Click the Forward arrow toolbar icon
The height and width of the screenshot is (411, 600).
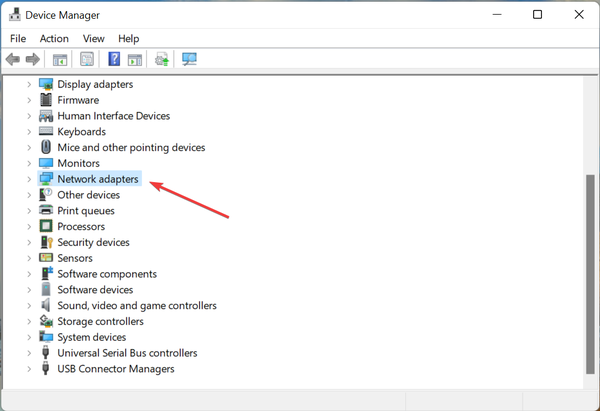pyautogui.click(x=33, y=60)
